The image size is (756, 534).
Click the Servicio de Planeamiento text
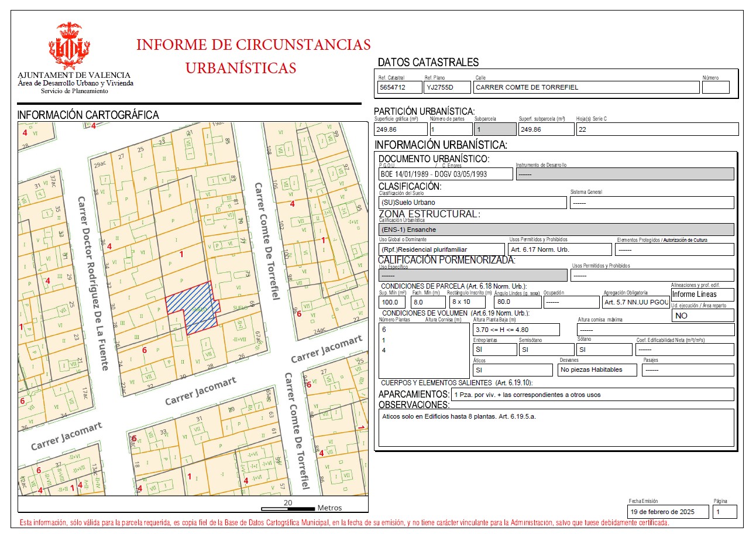pyautogui.click(x=74, y=91)
